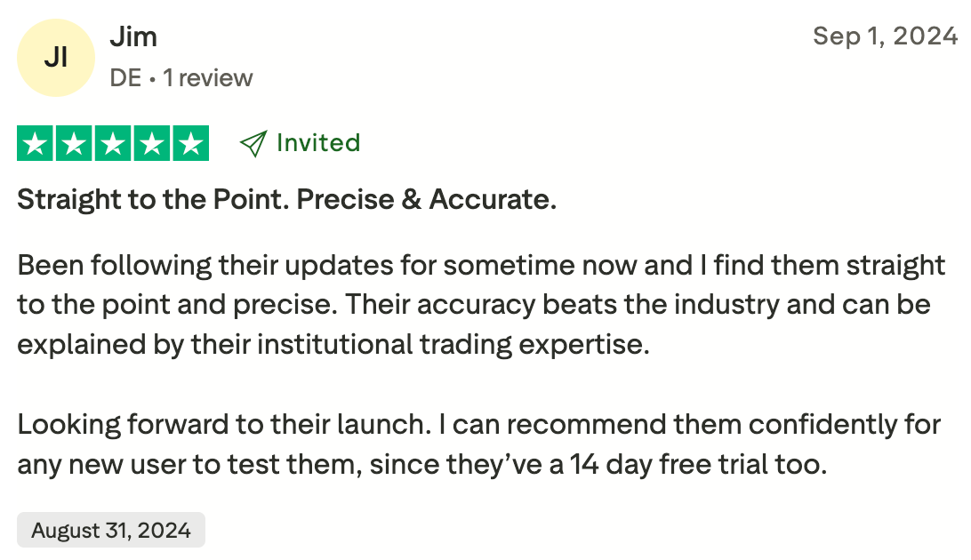971x560 pixels.
Task: Click the fifth green rating star
Action: click(x=190, y=144)
